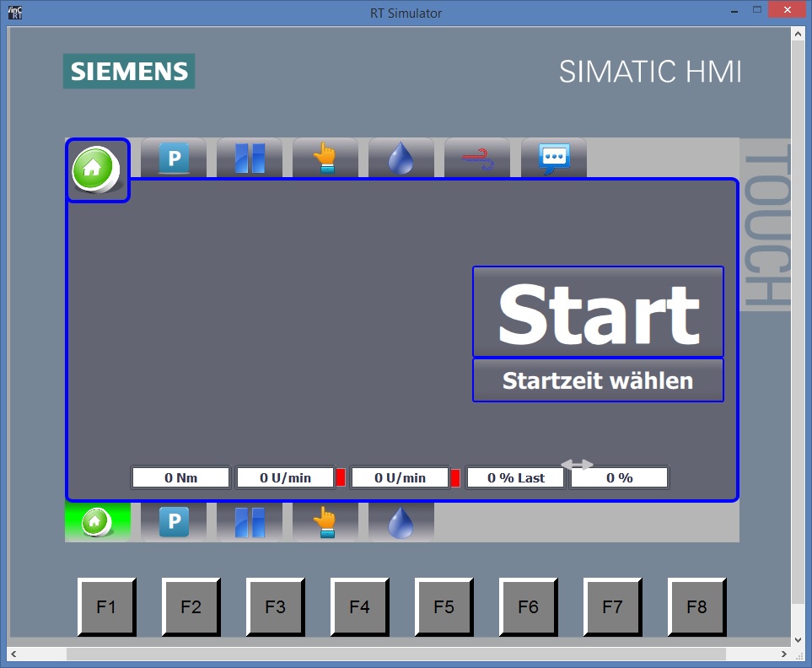Open the pointing hand tab in the upper row
812x668 pixels.
click(x=325, y=158)
